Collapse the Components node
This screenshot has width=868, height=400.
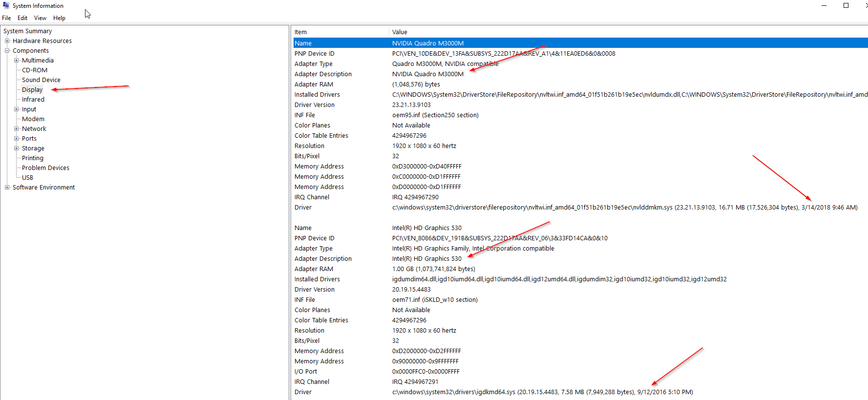(7, 51)
